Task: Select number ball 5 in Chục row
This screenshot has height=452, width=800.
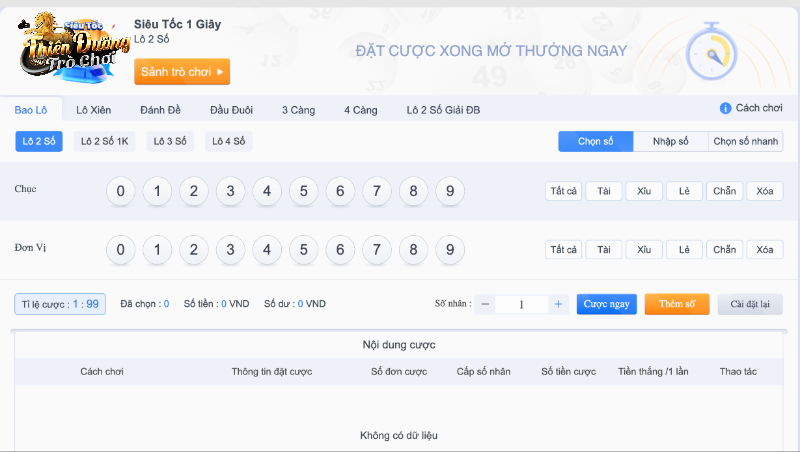Action: 303,191
